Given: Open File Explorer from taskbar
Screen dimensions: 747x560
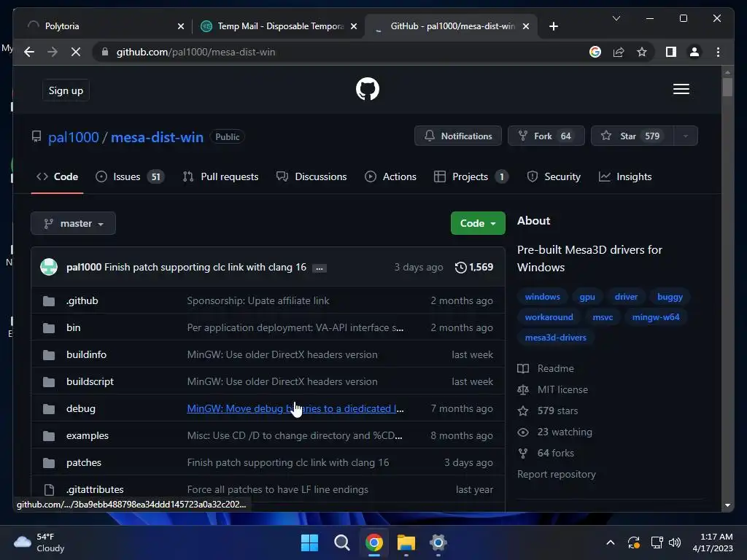Looking at the screenshot, I should click(x=406, y=542).
